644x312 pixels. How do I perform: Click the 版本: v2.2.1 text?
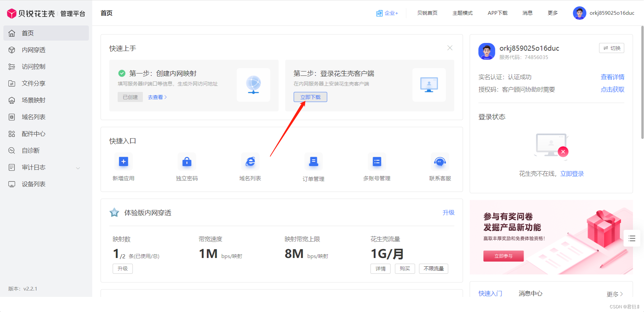pyautogui.click(x=23, y=289)
